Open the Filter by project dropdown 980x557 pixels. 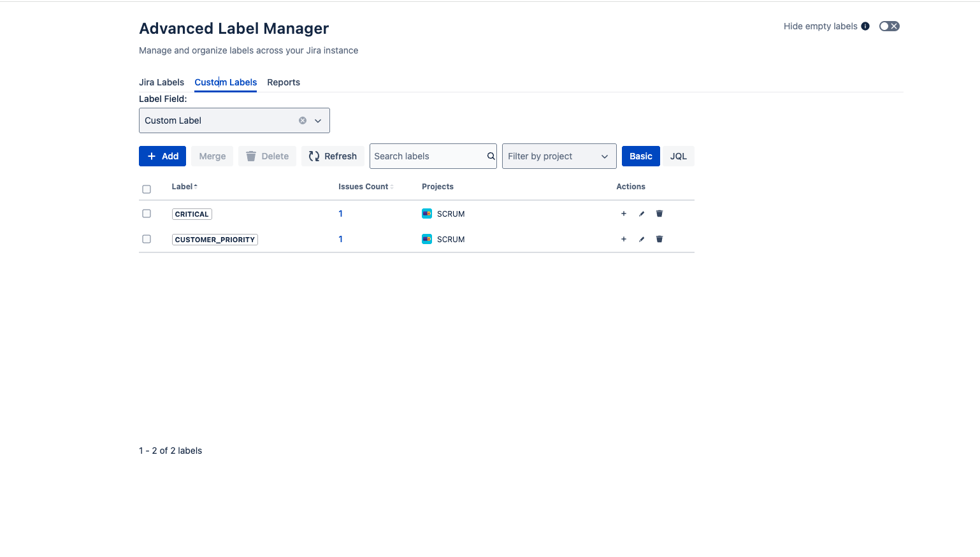(x=558, y=156)
